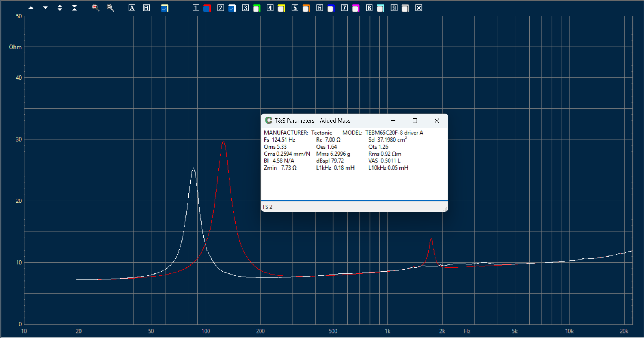Click the scale down arrow icon
Screen dimensions: 644x338
pos(45,8)
